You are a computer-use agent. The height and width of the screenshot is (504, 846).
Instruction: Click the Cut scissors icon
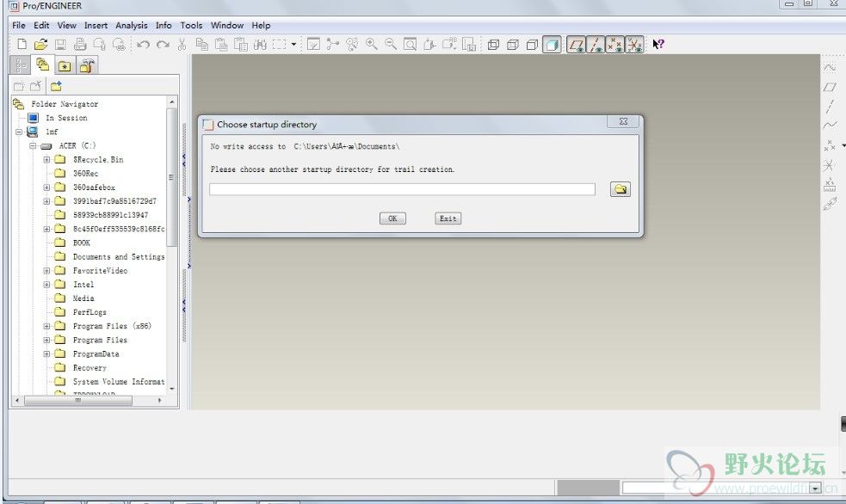182,44
